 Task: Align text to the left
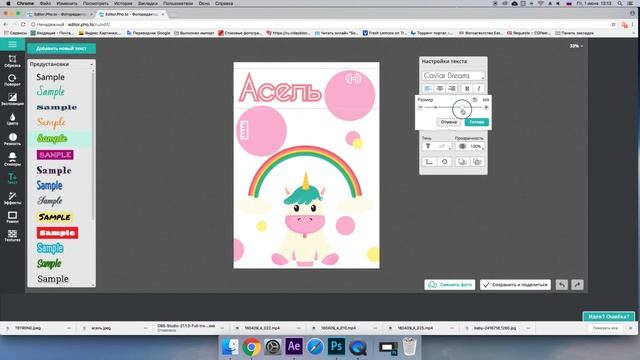click(x=428, y=88)
